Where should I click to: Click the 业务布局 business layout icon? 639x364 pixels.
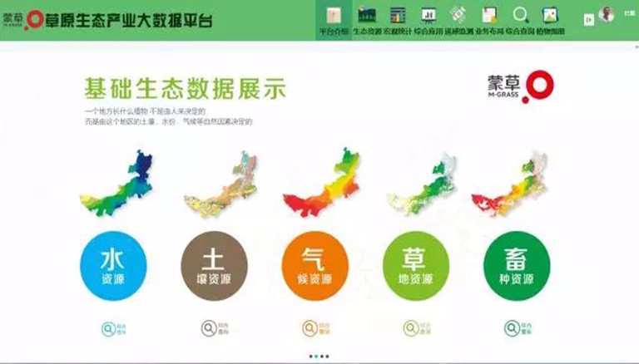(x=489, y=17)
